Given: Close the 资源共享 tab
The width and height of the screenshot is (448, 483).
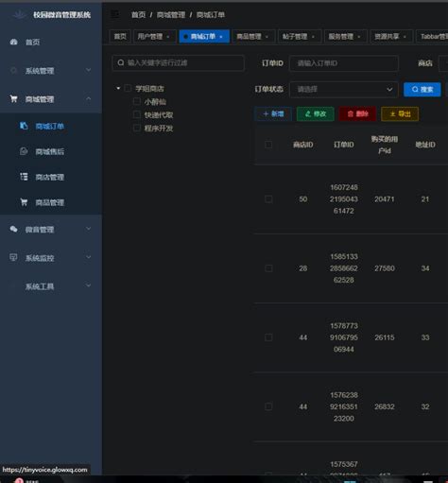Looking at the screenshot, I should [x=405, y=37].
